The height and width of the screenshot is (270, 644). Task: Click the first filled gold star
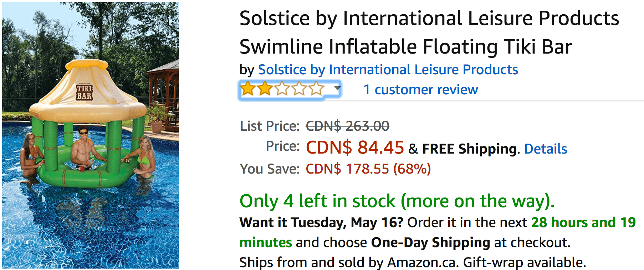click(x=248, y=89)
